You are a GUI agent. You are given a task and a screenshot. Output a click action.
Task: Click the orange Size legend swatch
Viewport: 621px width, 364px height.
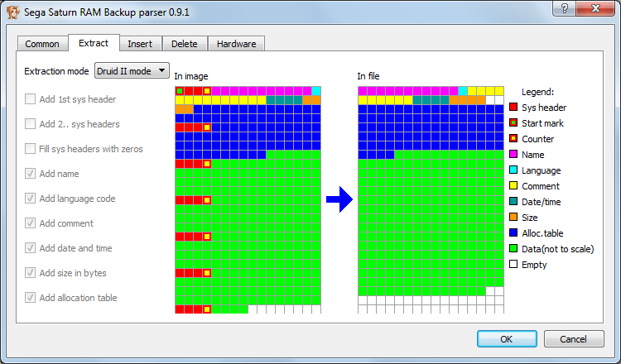coord(513,218)
